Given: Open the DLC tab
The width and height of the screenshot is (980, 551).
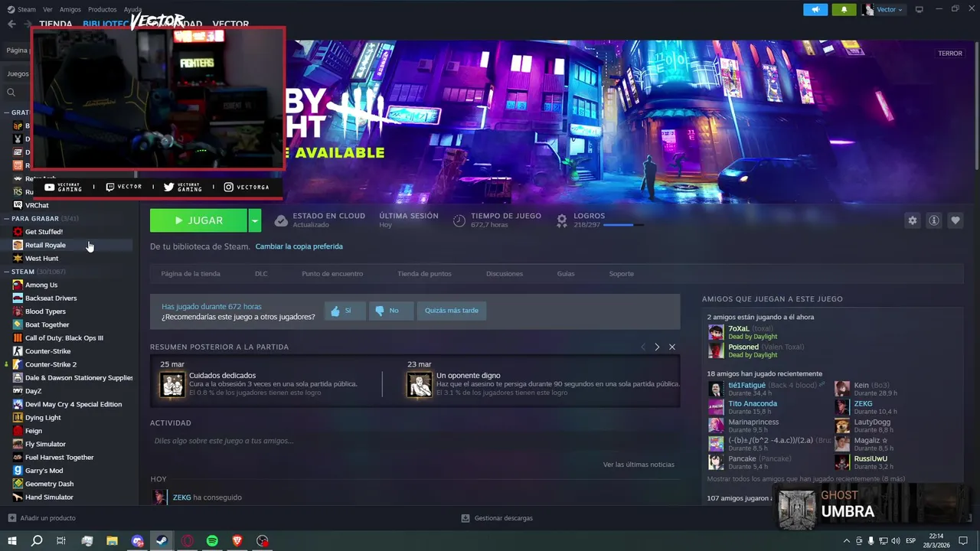Looking at the screenshot, I should point(261,273).
